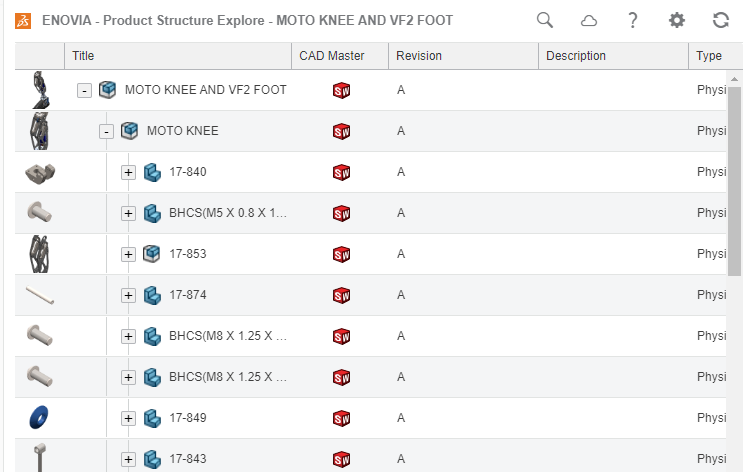Viewport: 751px width, 472px height.
Task: Select the 17-849 title text
Action: (188, 418)
